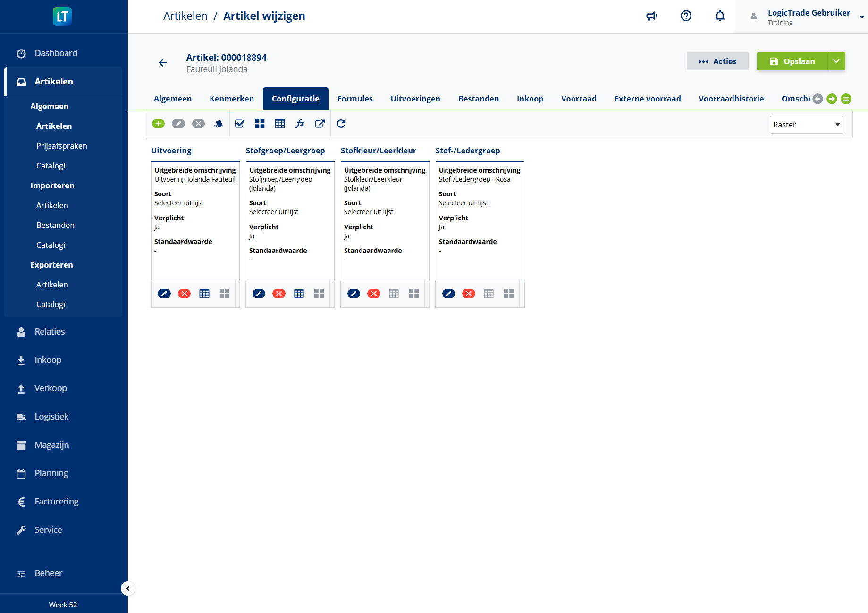868x613 pixels.
Task: Switch to the Uitvoeringen tab
Action: (415, 99)
